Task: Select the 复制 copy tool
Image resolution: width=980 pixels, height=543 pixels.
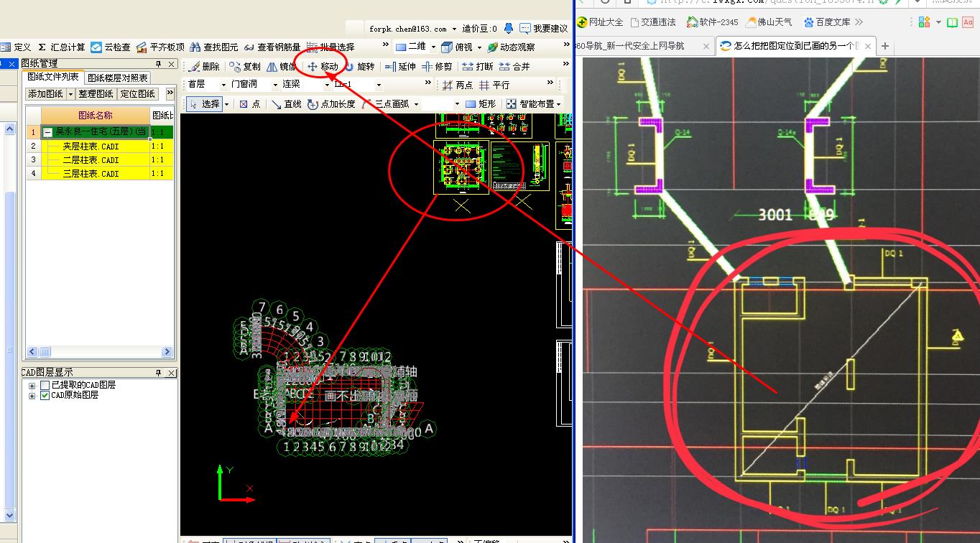Action: coord(245,66)
